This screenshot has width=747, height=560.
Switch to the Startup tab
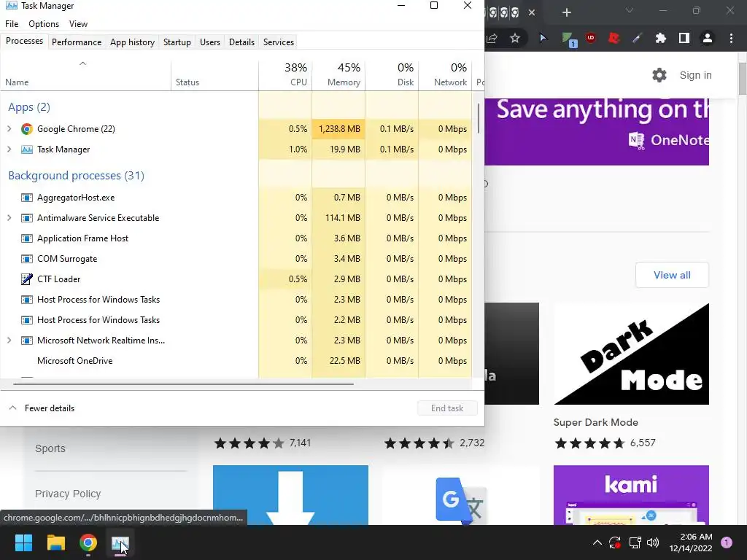pos(177,42)
